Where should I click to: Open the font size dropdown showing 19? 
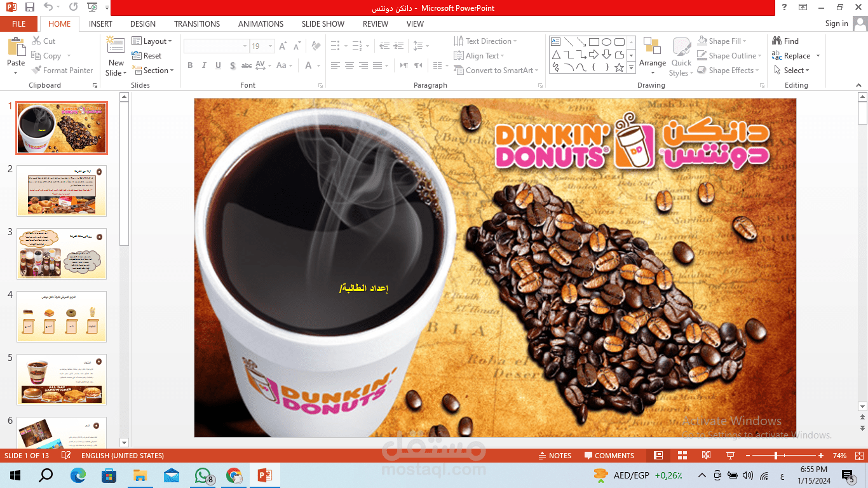pos(271,46)
